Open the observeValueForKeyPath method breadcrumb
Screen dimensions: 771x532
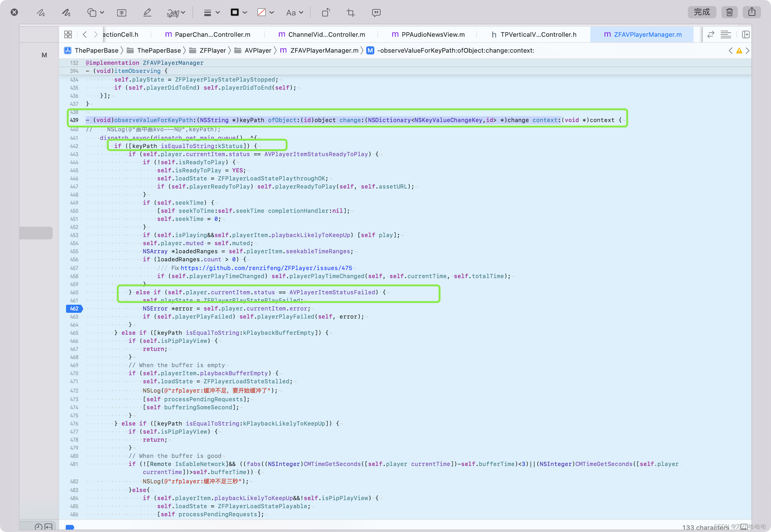coord(450,50)
